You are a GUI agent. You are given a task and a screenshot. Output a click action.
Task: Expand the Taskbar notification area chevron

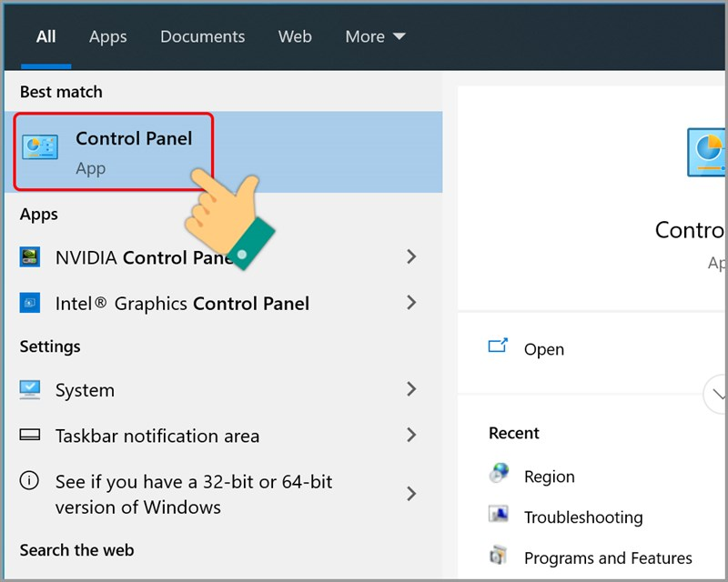(x=411, y=436)
